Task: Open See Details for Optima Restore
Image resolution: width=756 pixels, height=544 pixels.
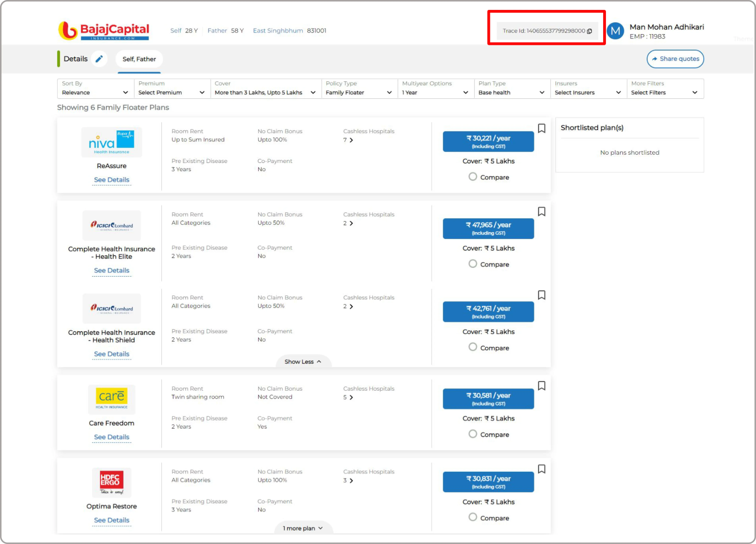Action: 111,520
